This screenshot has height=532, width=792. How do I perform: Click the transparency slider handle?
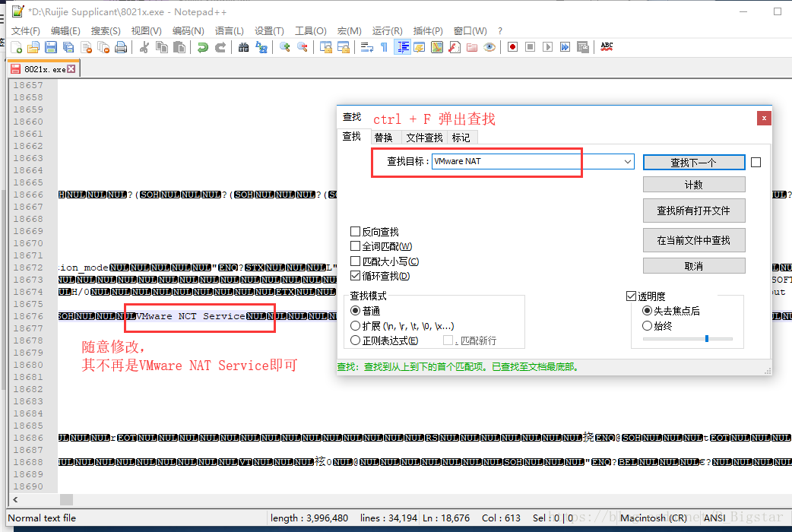707,338
